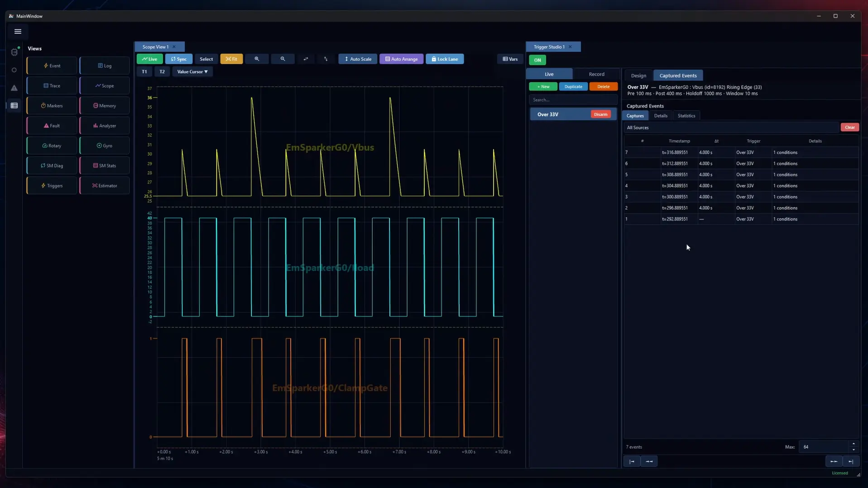The height and width of the screenshot is (488, 868).
Task: Switch to the Live tab
Action: coord(549,74)
